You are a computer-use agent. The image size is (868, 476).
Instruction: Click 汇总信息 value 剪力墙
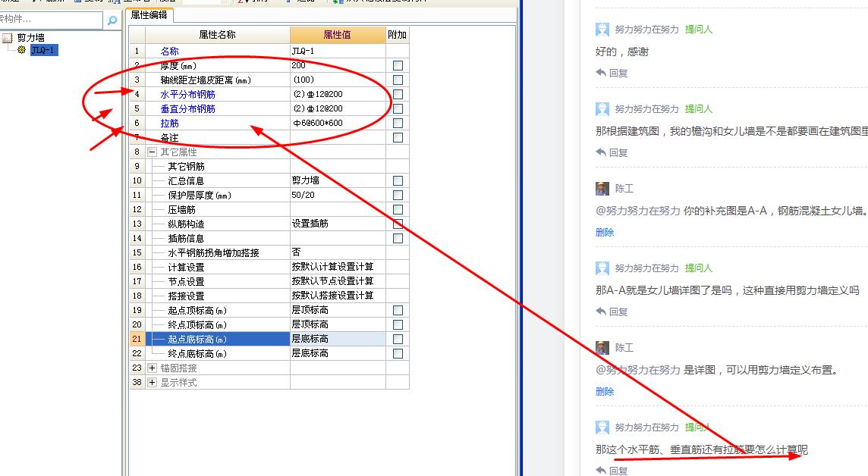tap(338, 180)
